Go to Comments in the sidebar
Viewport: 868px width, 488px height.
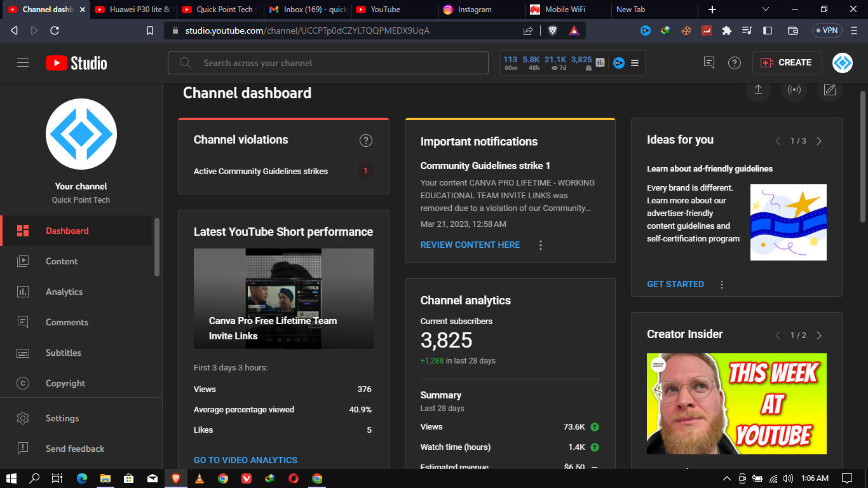[x=76, y=322]
